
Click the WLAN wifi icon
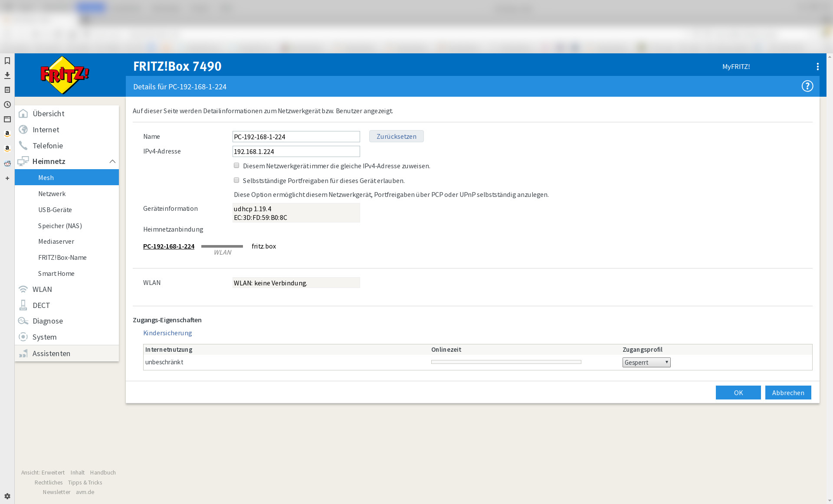(x=23, y=289)
